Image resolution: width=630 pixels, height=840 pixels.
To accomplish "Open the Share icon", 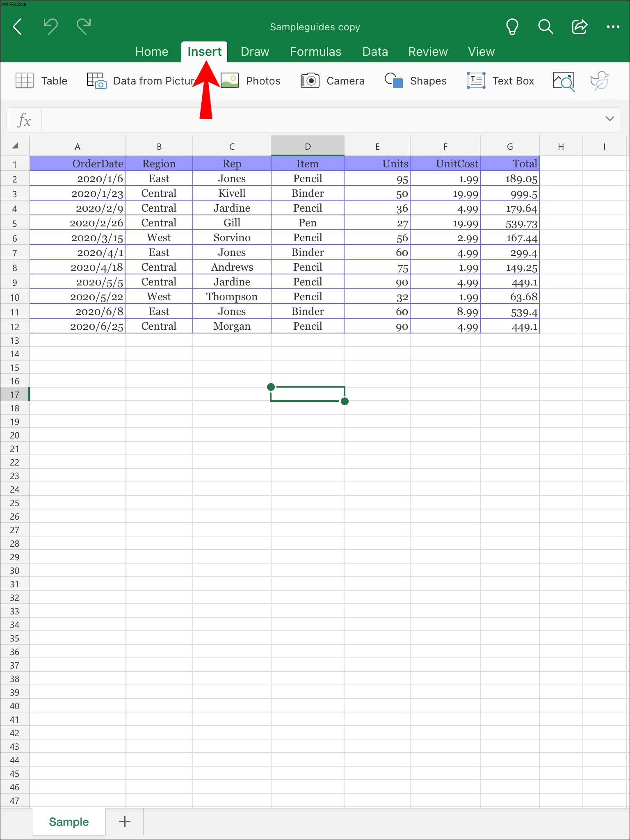I will coord(580,27).
